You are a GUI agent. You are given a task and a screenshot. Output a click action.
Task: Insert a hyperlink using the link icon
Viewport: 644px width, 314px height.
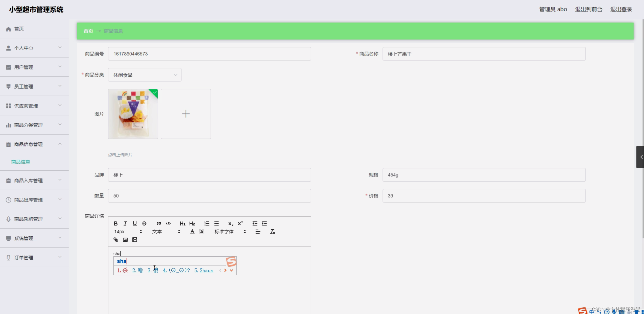(116, 240)
